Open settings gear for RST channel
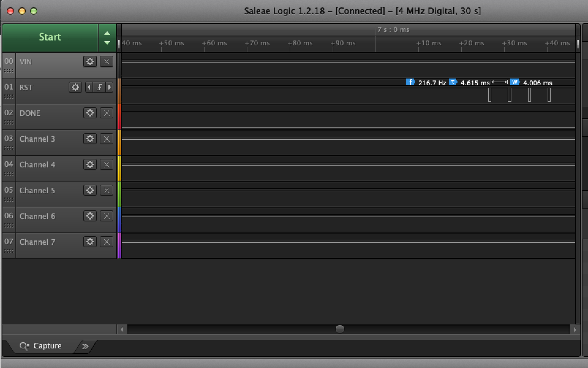 click(75, 87)
